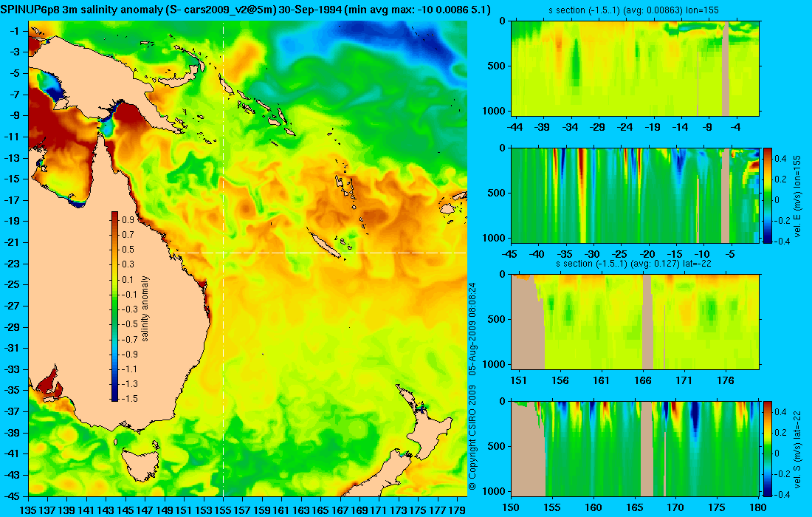This screenshot has height=517, width=812.
Task: Click the velocity E colorbar at lon=155
Action: point(767,195)
